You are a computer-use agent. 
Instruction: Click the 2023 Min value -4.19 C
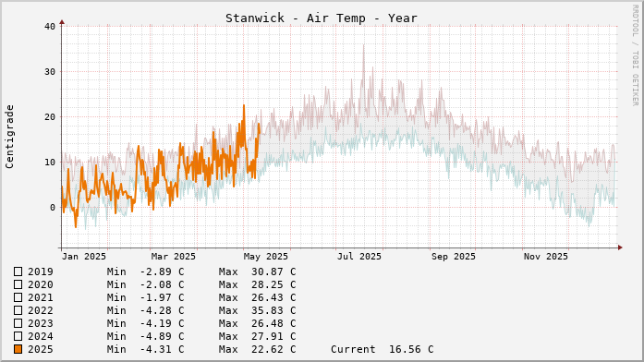(162, 323)
